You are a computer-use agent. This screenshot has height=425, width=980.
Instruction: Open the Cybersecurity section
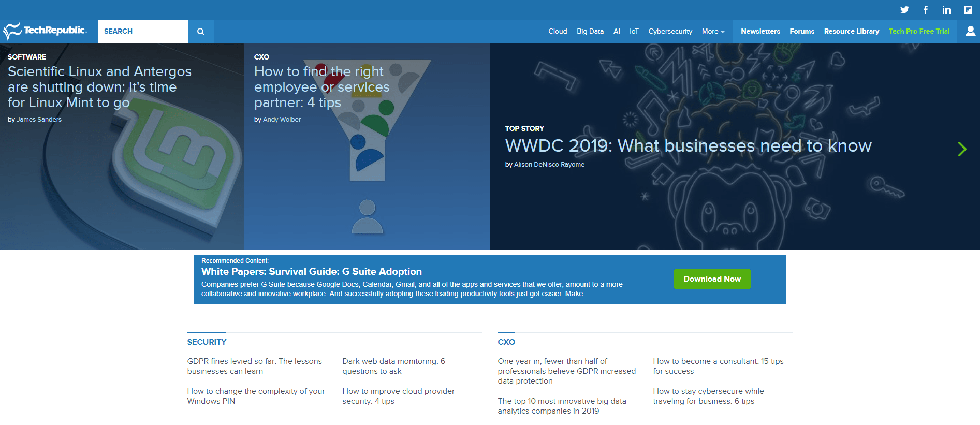[x=670, y=31]
